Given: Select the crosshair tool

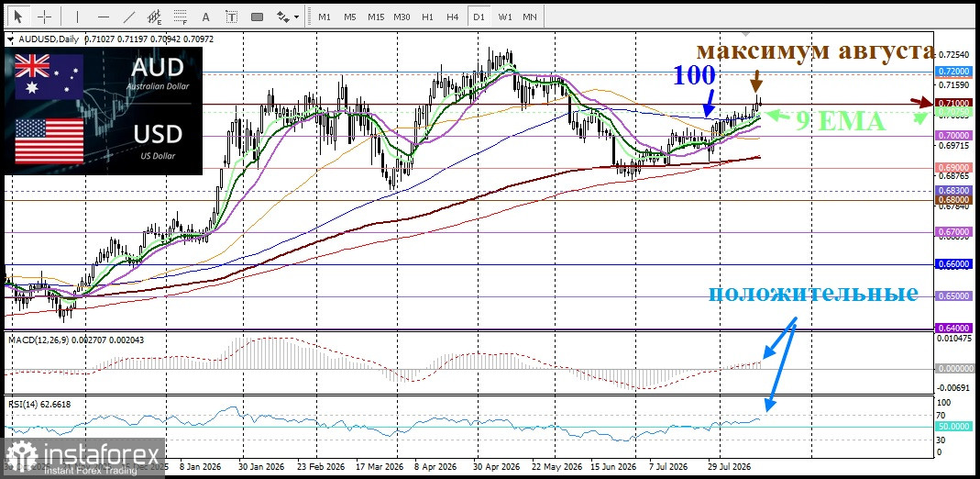Looking at the screenshot, I should [x=44, y=17].
